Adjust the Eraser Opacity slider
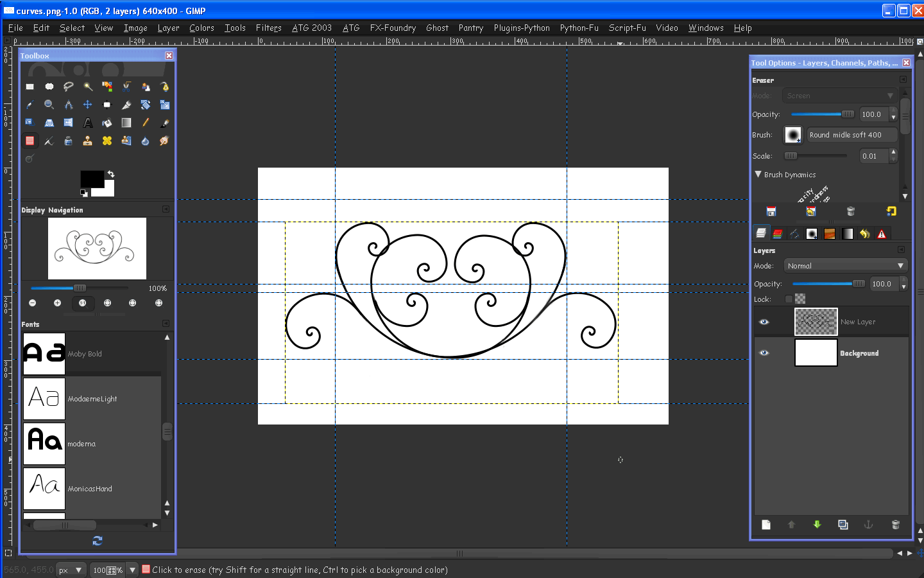Viewport: 924px width, 578px height. tap(823, 114)
